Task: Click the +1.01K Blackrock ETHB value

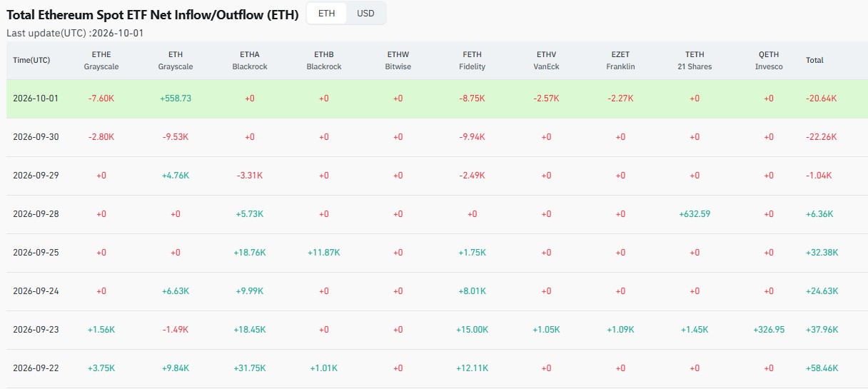Action: (x=324, y=368)
